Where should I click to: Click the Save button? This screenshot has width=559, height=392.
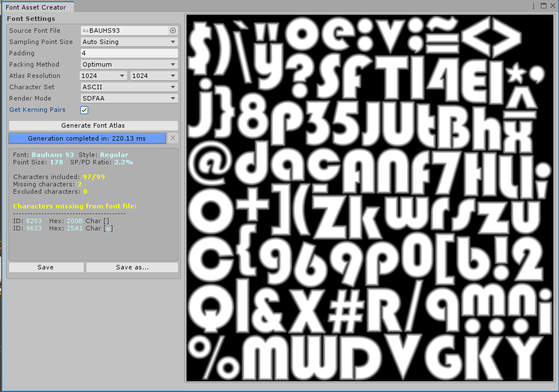point(45,267)
